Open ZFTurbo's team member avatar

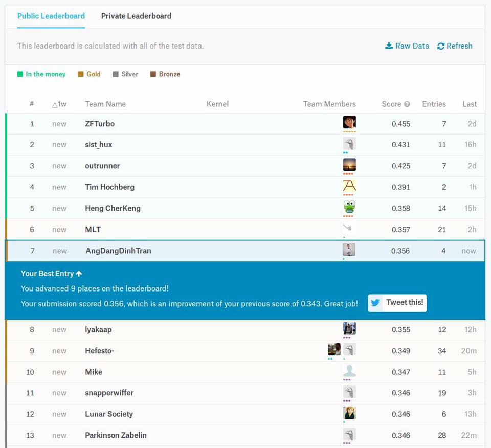[x=349, y=122]
